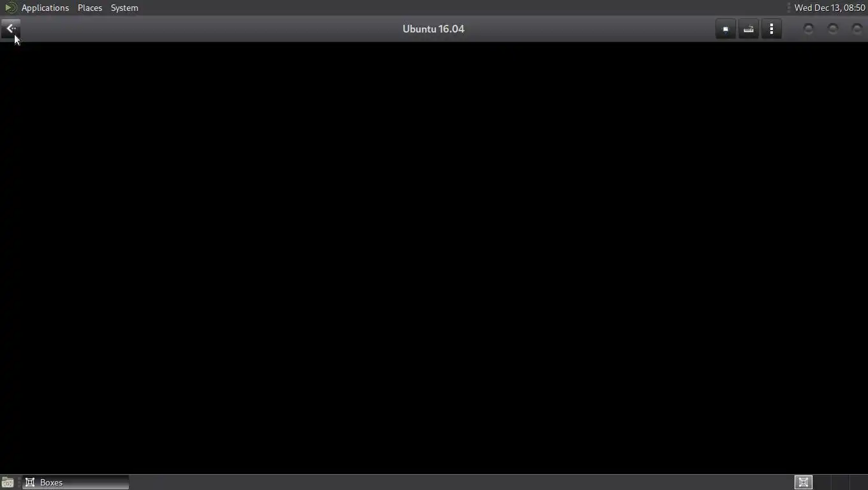Viewport: 868px width, 490px height.
Task: Open the System menu
Action: click(124, 8)
